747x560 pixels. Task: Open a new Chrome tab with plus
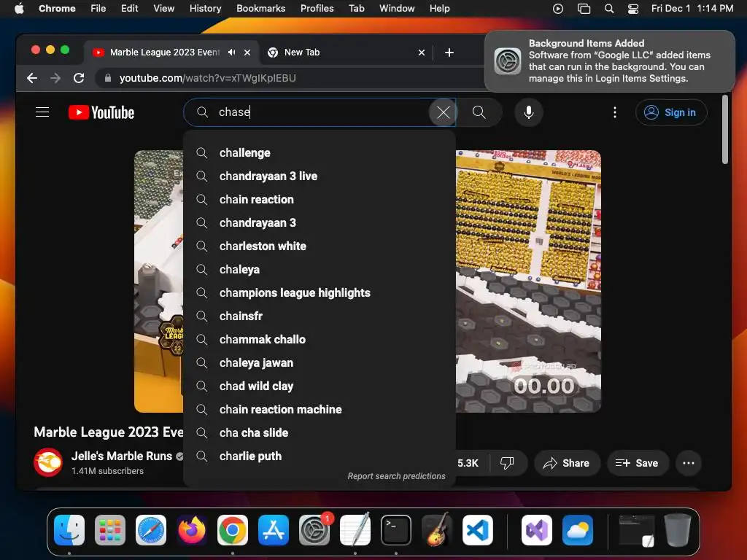pyautogui.click(x=449, y=52)
